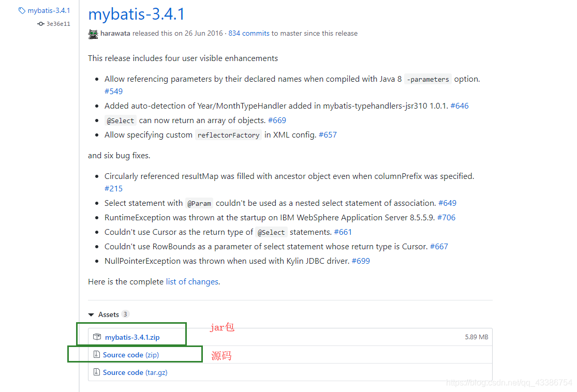Viewport: 577px width, 392px height.
Task: Open issue #649
Action: coord(448,203)
